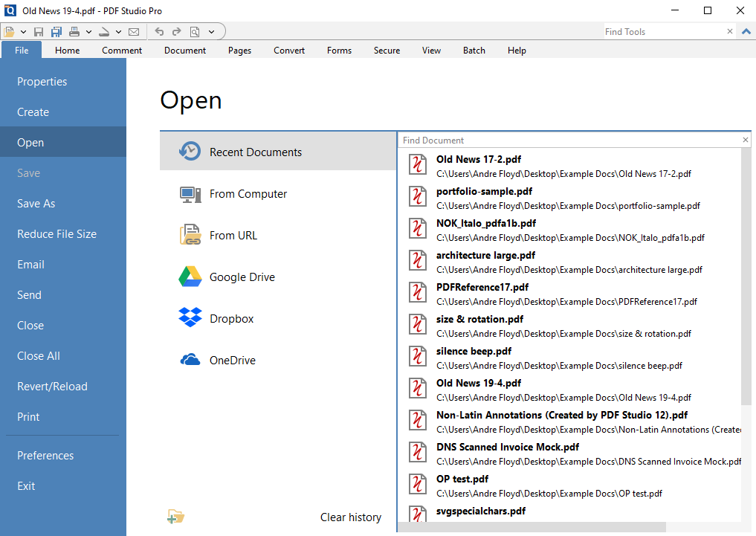
Task: Open the Forms tab
Action: coord(340,50)
